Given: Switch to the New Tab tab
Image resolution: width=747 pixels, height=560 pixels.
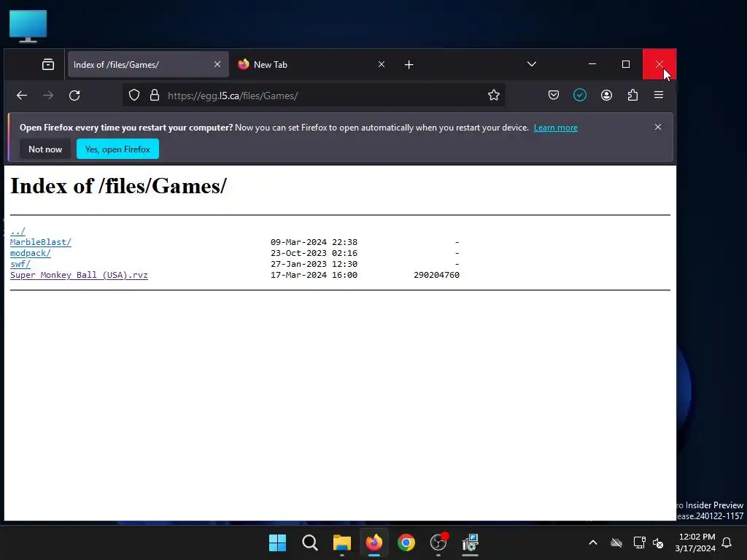Looking at the screenshot, I should (x=312, y=64).
